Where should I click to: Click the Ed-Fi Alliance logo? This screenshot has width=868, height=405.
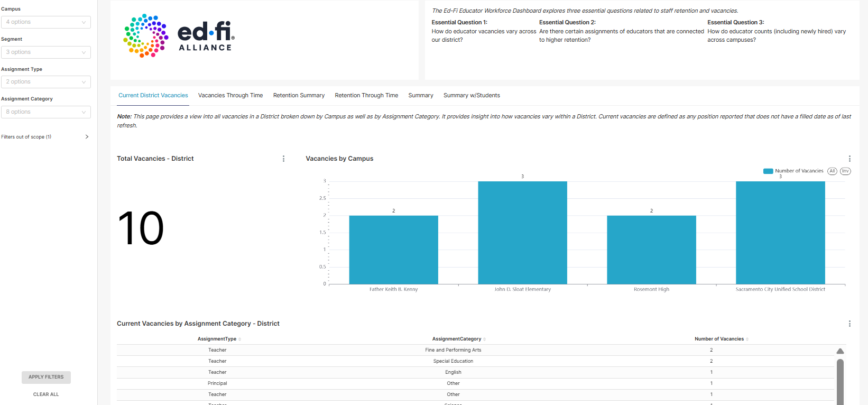coord(179,36)
